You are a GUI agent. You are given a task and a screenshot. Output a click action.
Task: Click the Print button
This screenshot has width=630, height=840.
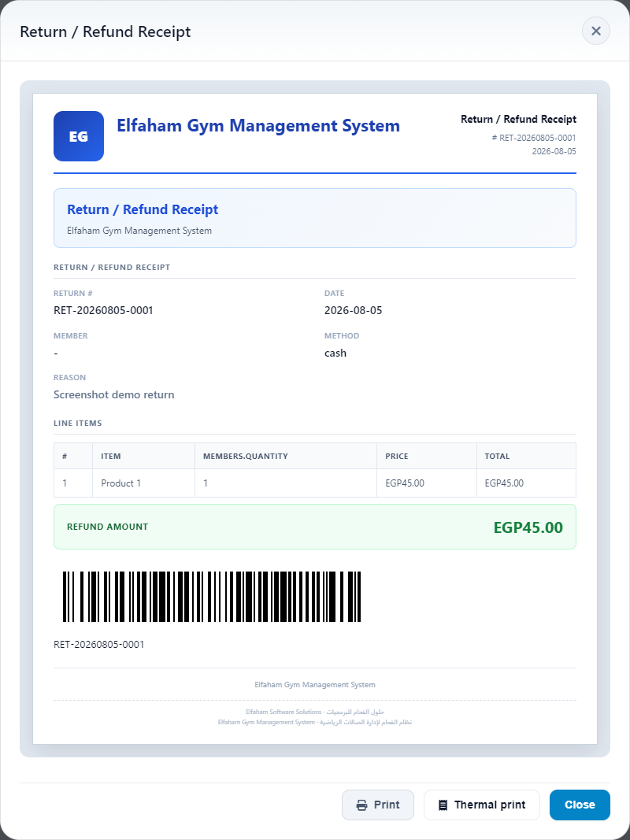click(x=378, y=805)
